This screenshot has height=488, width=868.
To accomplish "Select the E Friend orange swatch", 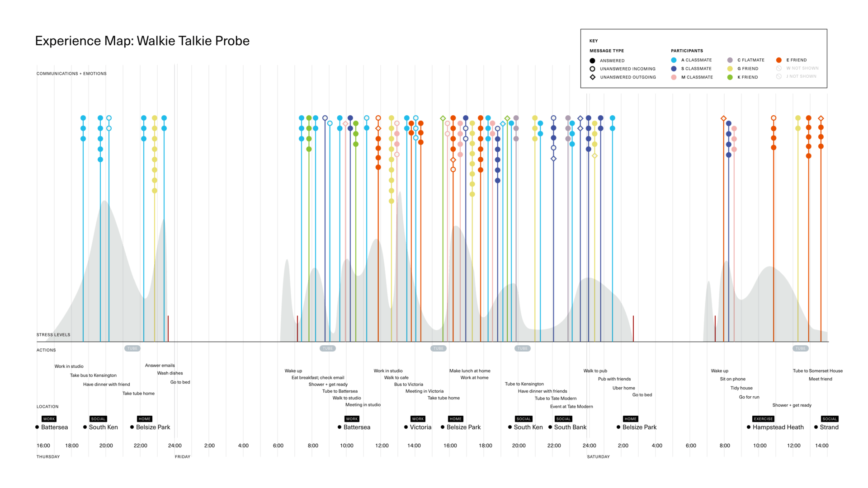I will click(778, 60).
